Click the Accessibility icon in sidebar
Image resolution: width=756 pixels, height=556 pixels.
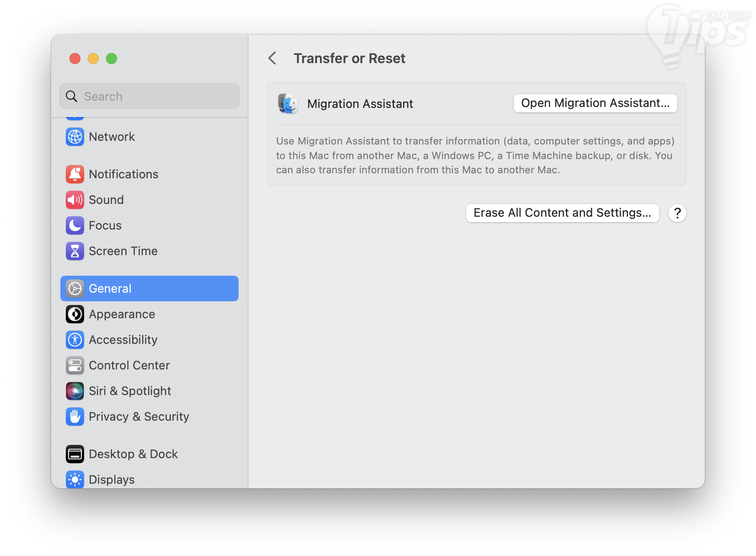click(x=75, y=340)
